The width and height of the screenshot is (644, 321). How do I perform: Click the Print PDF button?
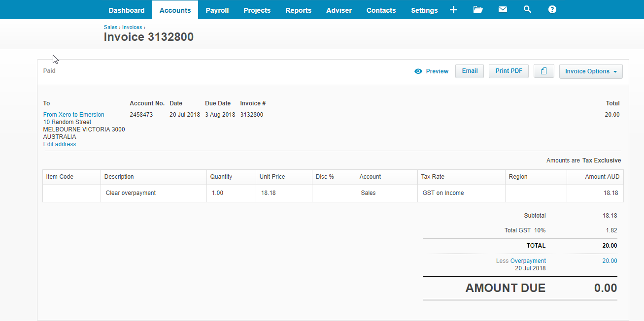pos(508,71)
